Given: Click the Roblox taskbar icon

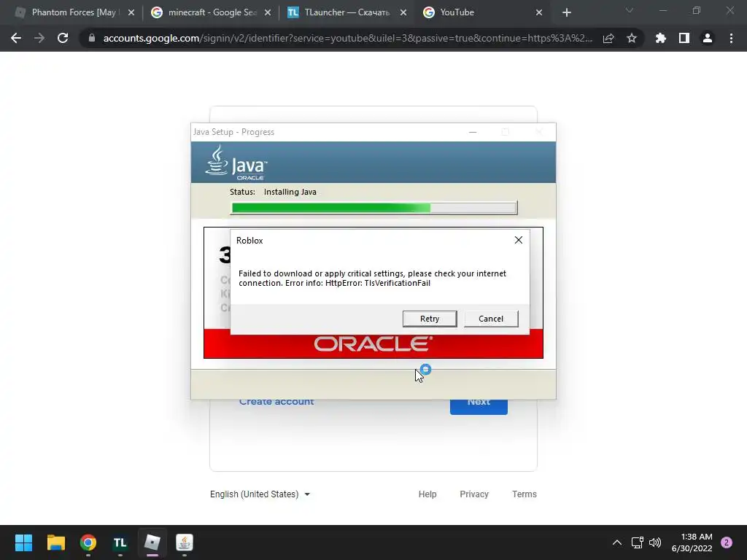Looking at the screenshot, I should pos(152,542).
